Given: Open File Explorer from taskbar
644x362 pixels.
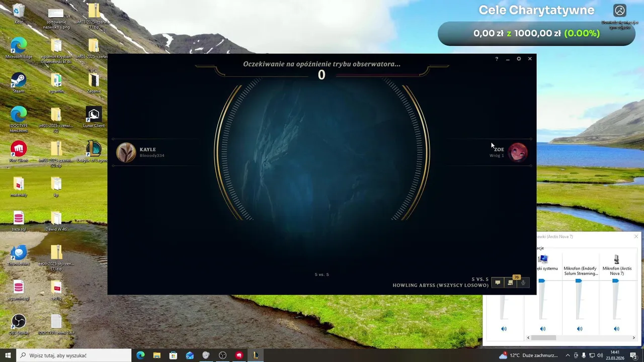Looking at the screenshot, I should tap(156, 355).
